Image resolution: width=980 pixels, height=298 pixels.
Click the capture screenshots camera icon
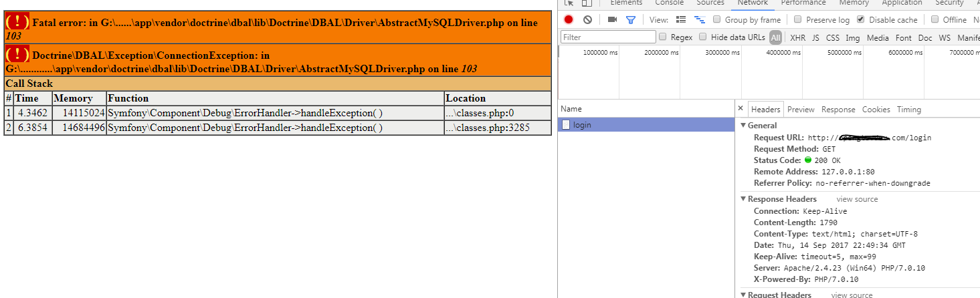[612, 20]
